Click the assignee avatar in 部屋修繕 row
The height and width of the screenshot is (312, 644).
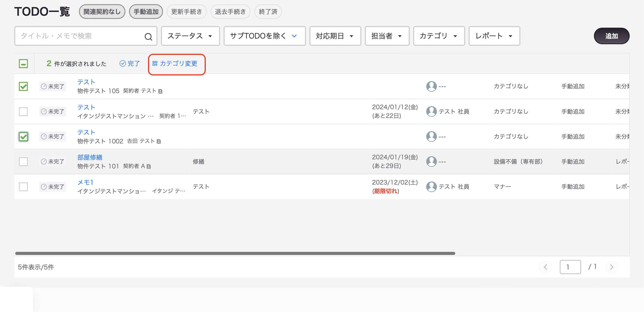[431, 161]
